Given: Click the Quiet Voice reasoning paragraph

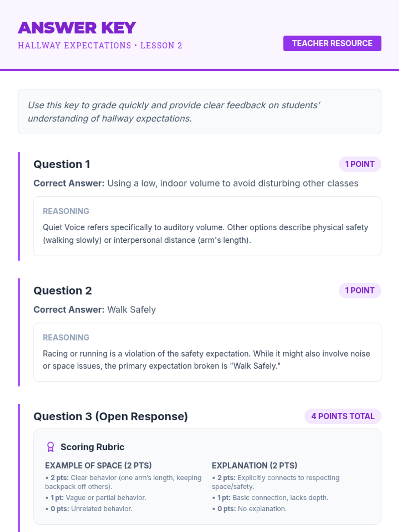Looking at the screenshot, I should point(205,234).
